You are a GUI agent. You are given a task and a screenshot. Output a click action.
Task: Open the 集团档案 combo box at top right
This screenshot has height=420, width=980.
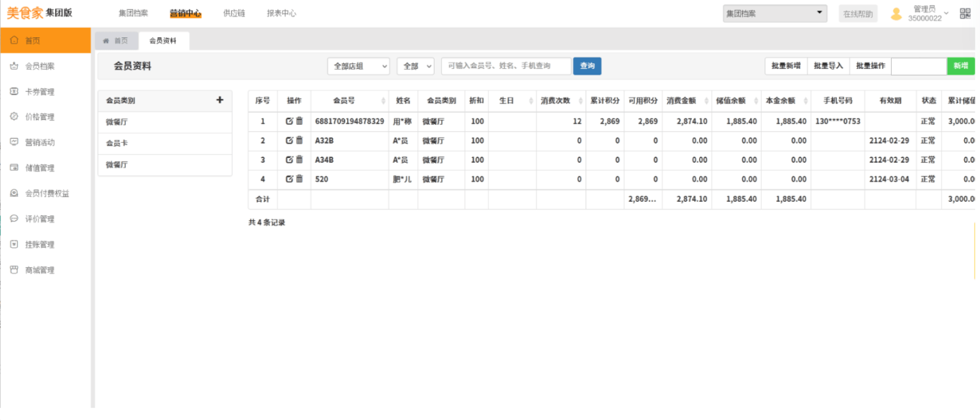tap(775, 13)
